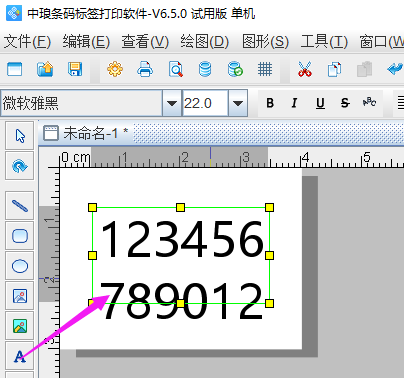Select the line drawing tool
This screenshot has height=378, width=404.
tap(20, 206)
